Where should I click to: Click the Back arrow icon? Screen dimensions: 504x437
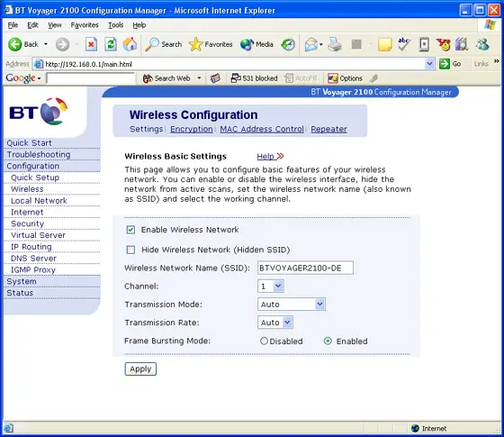pos(14,44)
